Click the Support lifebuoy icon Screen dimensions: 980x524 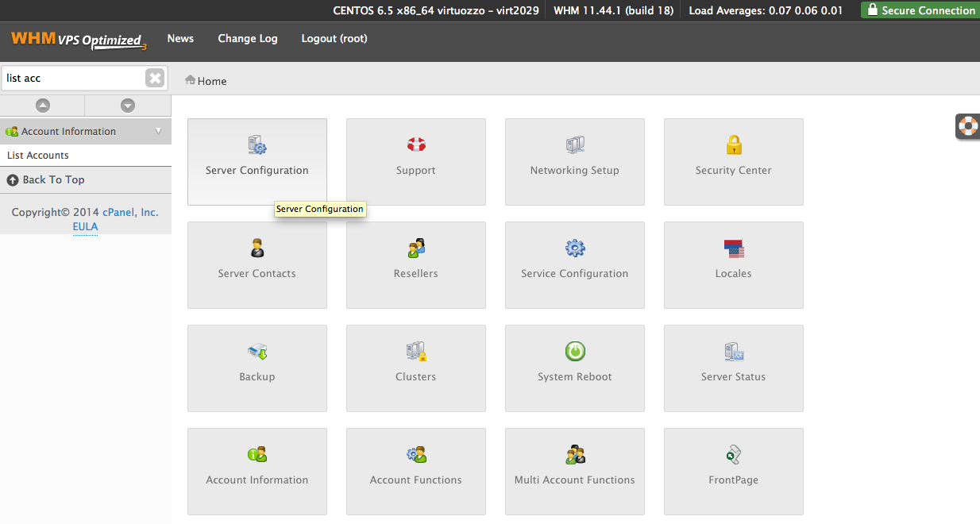(416, 144)
